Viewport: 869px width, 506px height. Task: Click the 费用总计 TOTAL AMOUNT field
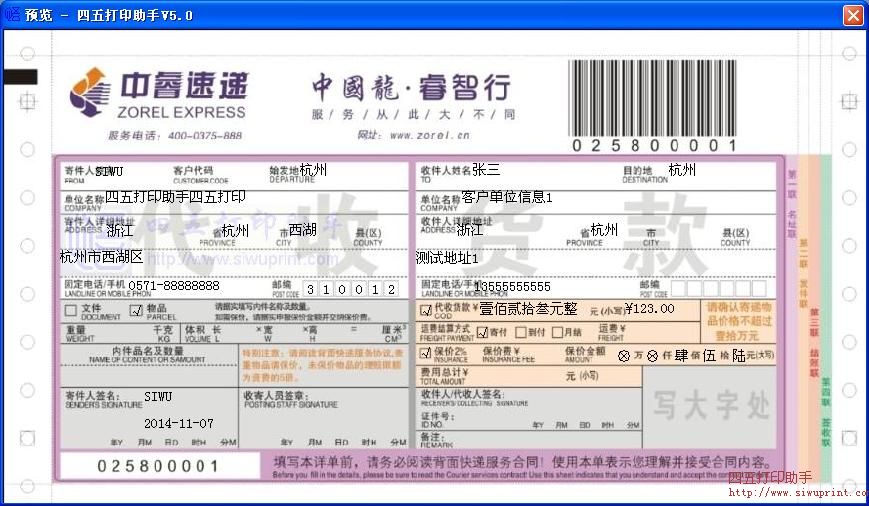[529, 376]
